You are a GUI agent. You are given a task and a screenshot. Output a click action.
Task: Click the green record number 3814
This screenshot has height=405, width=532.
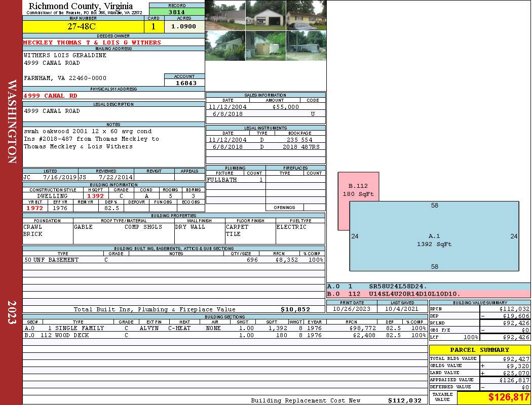point(176,12)
